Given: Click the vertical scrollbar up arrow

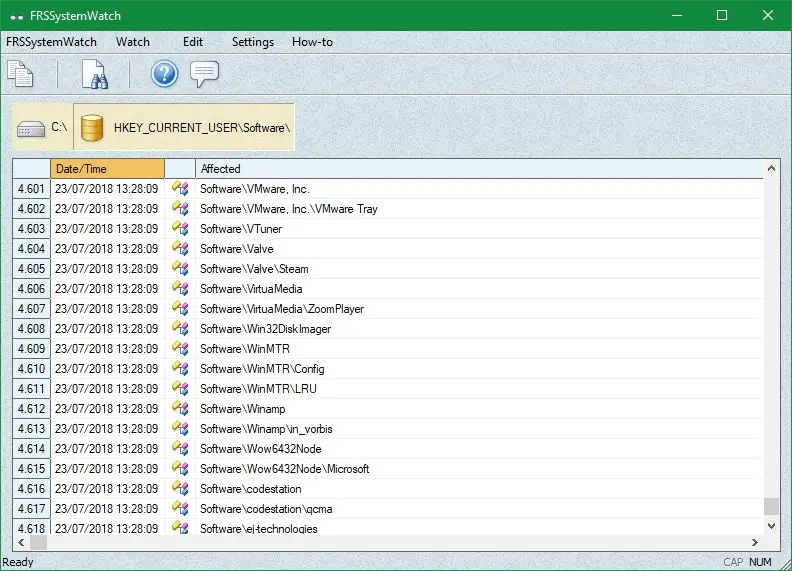Looking at the screenshot, I should 771,169.
